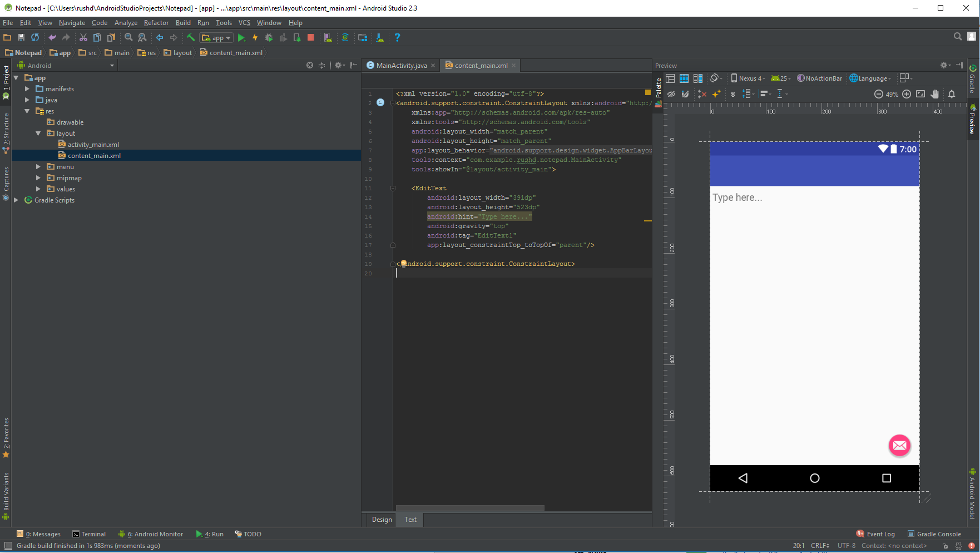The height and width of the screenshot is (553, 980).
Task: Toggle show constraints eye icon
Action: (x=671, y=94)
